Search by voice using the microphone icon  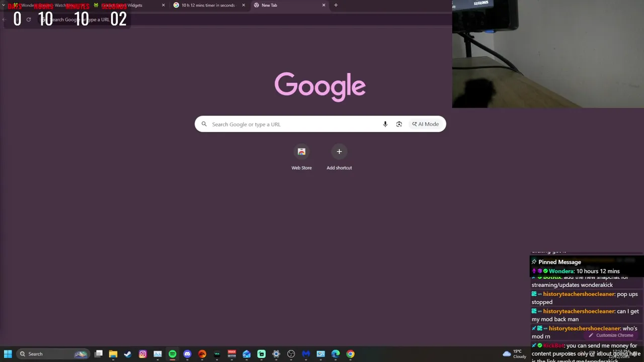tap(385, 124)
